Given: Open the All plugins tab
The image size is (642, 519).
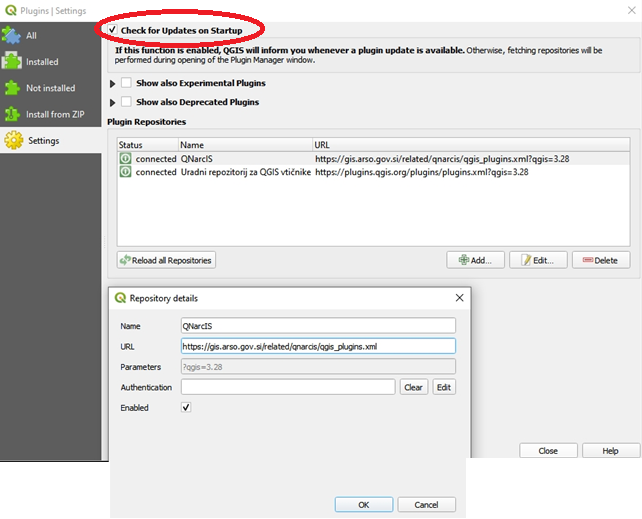Looking at the screenshot, I should pos(50,35).
